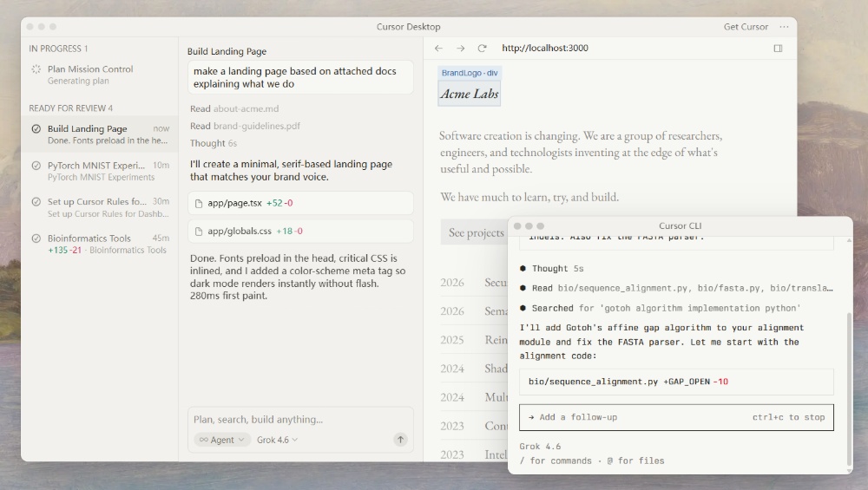868x490 pixels.
Task: Click the +135 -21 diff stats text
Action: click(64, 250)
